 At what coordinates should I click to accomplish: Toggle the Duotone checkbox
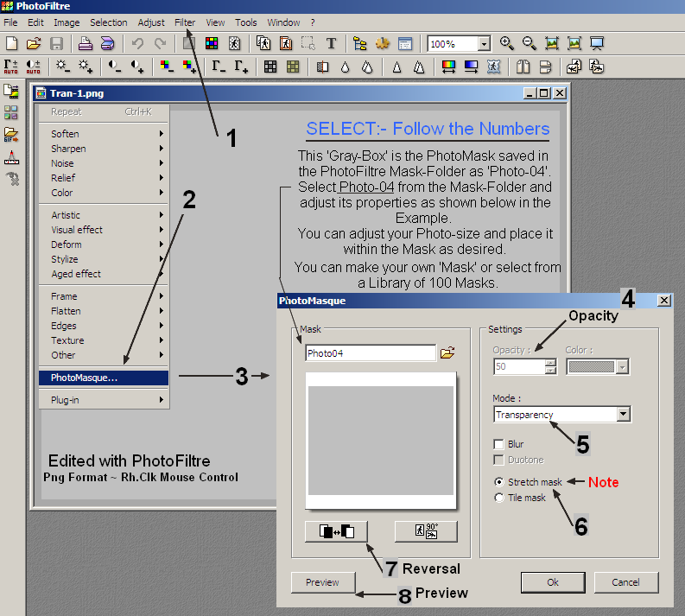click(498, 460)
